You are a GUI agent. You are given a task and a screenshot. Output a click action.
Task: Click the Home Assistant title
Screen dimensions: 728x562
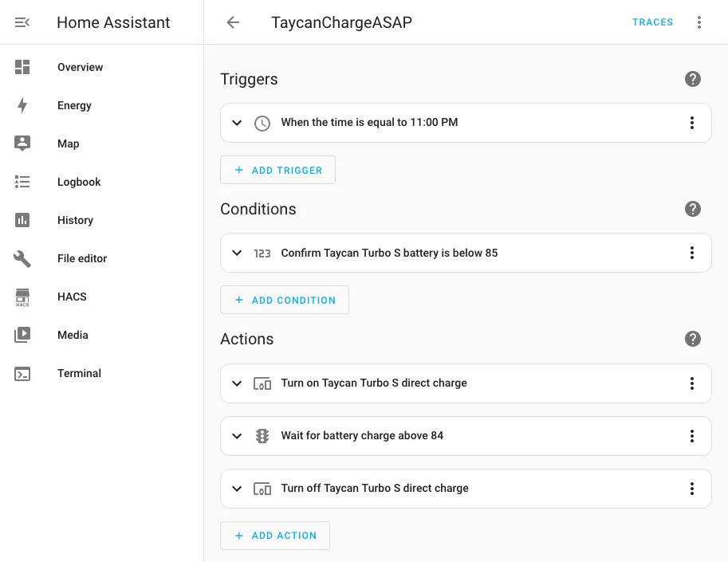tap(113, 22)
